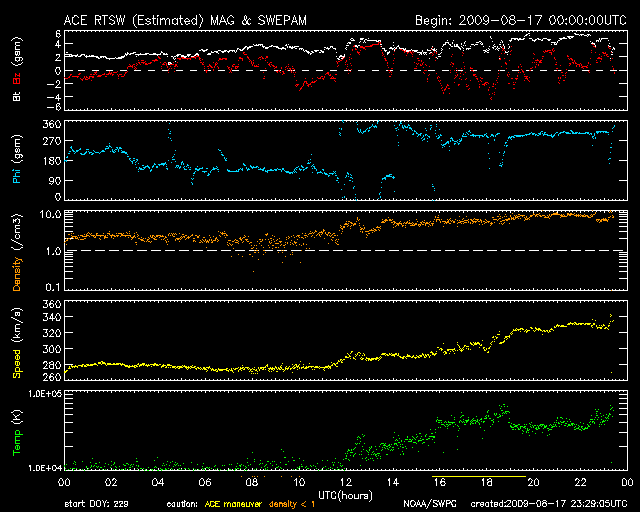Screen dimensions: 640x512
Task: Click the '90' tick on the Phi axis
Action: pyautogui.click(x=55, y=180)
